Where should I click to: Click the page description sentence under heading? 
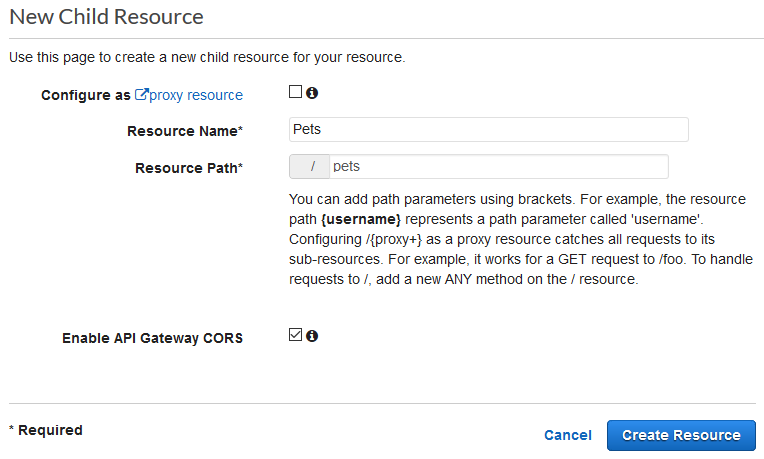point(207,57)
